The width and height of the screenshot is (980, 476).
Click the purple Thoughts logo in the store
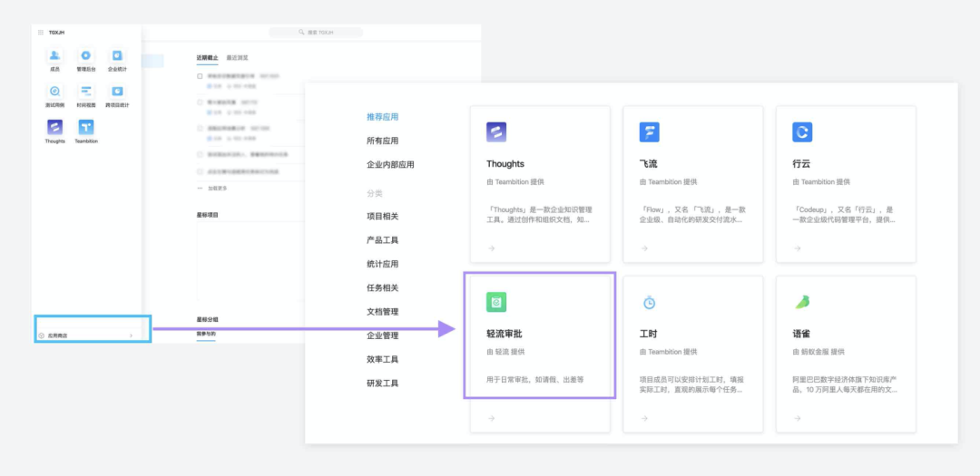tap(496, 131)
